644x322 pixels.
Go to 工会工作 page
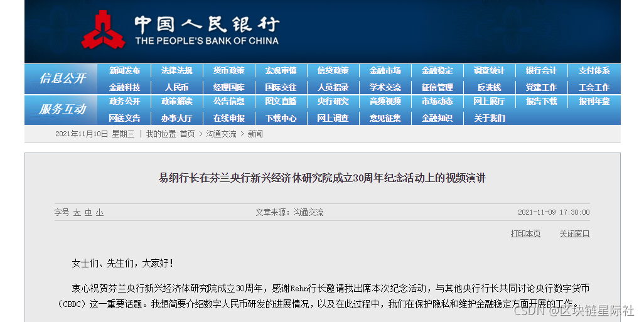tap(594, 87)
